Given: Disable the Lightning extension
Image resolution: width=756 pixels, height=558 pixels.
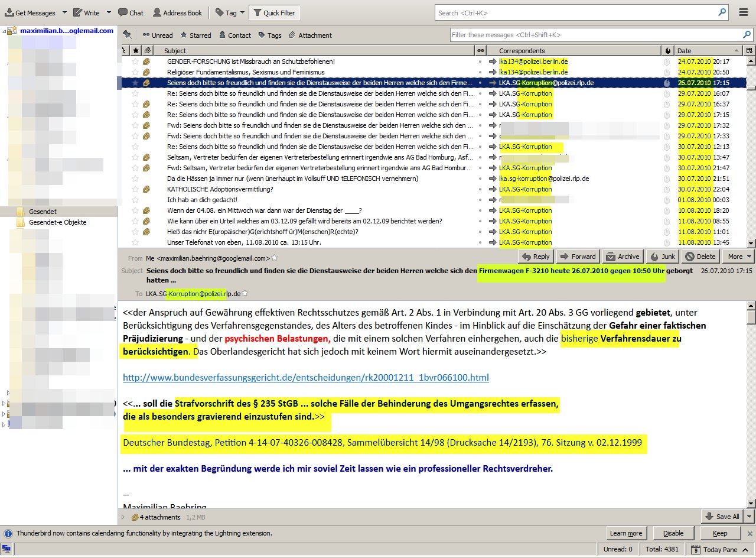Looking at the screenshot, I should click(673, 533).
